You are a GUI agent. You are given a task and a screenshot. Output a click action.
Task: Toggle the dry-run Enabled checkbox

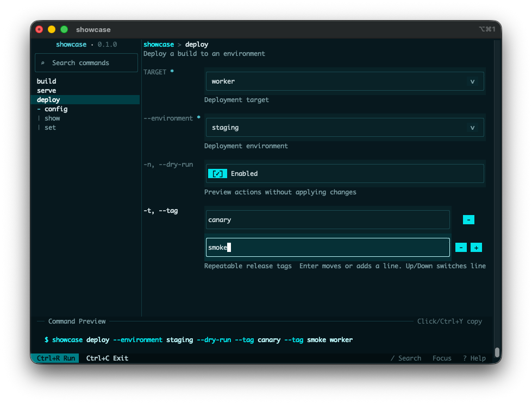click(x=217, y=174)
